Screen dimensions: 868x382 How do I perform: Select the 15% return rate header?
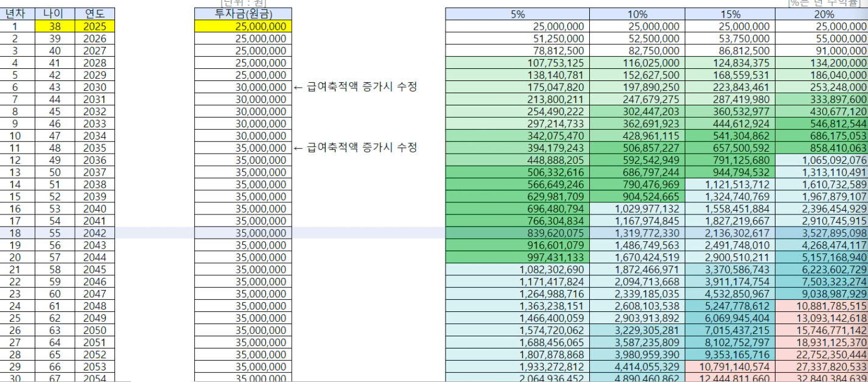730,14
